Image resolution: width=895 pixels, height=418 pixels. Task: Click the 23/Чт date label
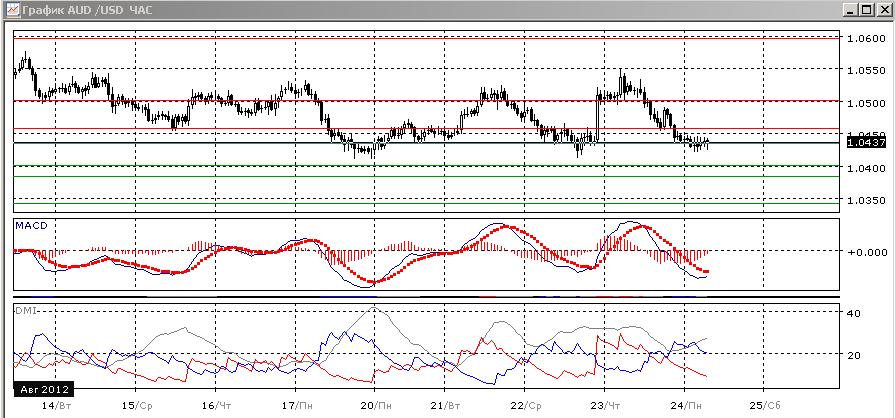coord(605,405)
